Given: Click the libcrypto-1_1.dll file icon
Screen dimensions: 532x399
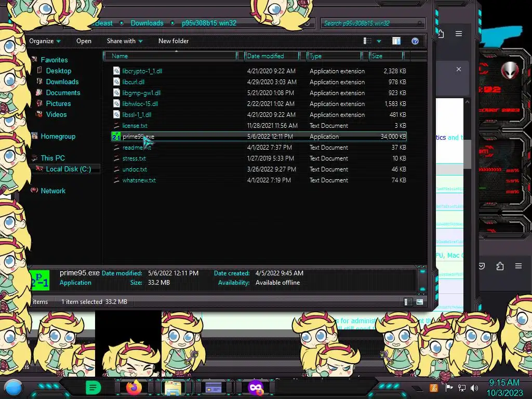Looking at the screenshot, I should coord(116,71).
